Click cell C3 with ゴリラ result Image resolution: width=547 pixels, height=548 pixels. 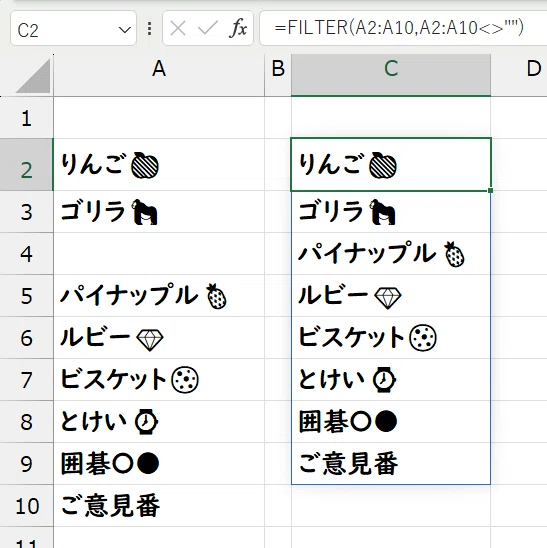391,212
